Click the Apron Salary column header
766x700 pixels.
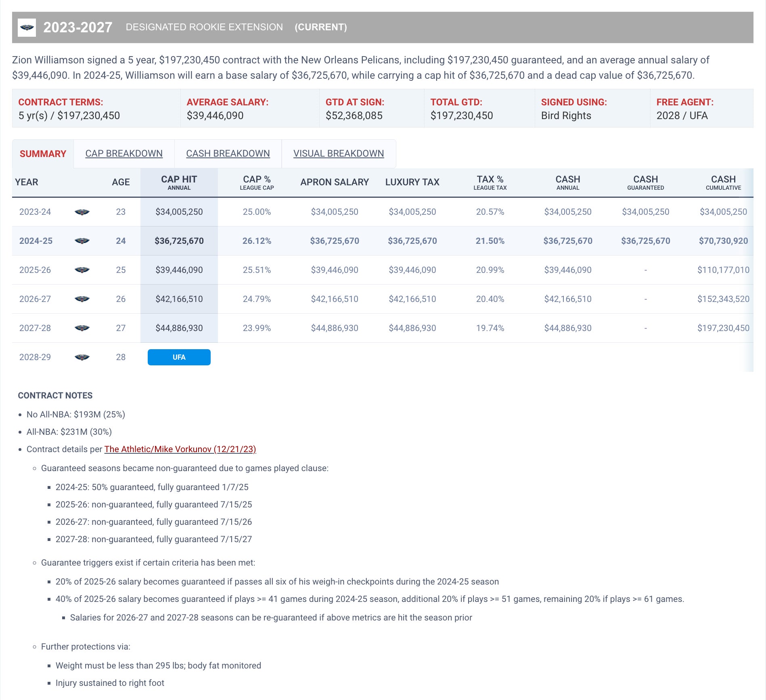335,182
